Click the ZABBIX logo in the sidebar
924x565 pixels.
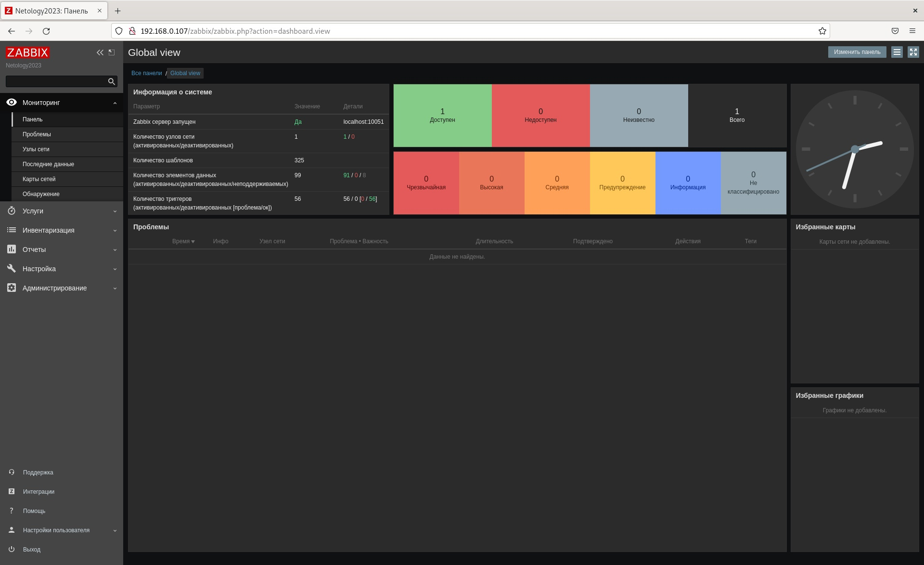point(27,53)
